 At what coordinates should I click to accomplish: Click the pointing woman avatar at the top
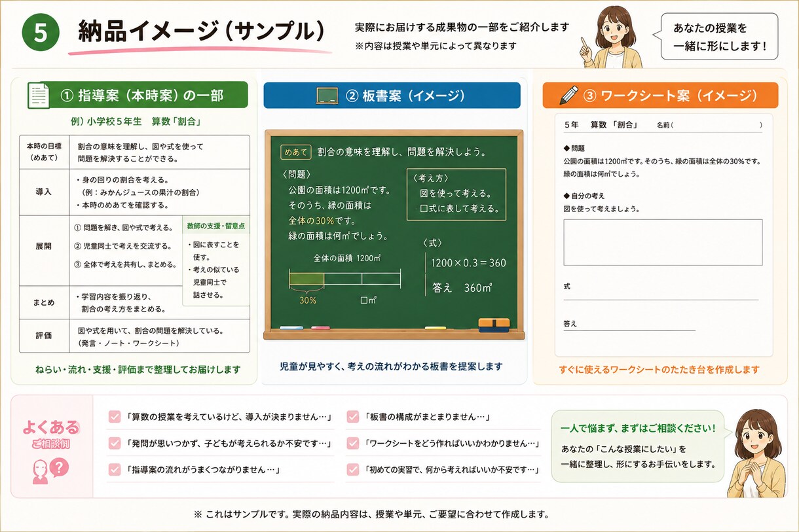(x=611, y=37)
